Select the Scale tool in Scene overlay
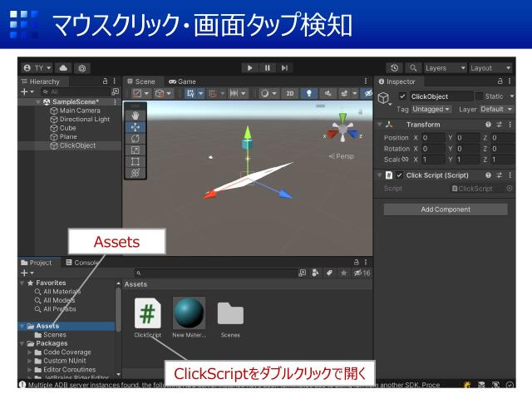This screenshot has width=532, height=399. tap(135, 150)
